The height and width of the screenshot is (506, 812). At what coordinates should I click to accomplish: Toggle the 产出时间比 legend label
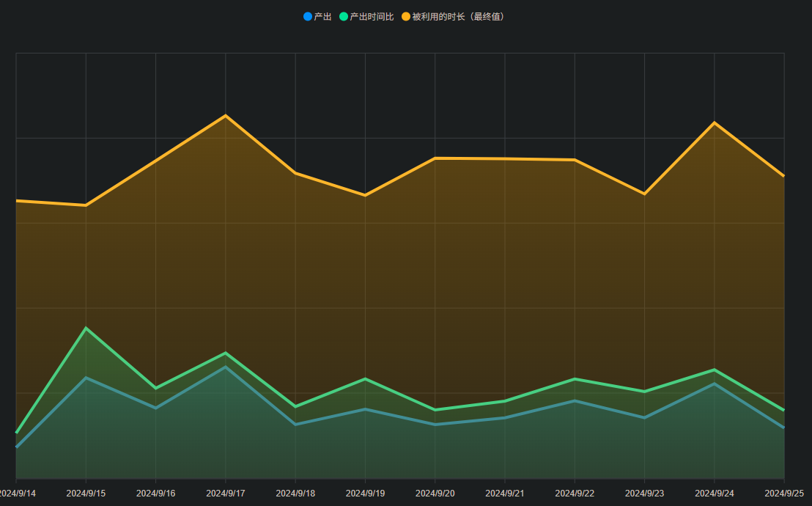(x=372, y=16)
